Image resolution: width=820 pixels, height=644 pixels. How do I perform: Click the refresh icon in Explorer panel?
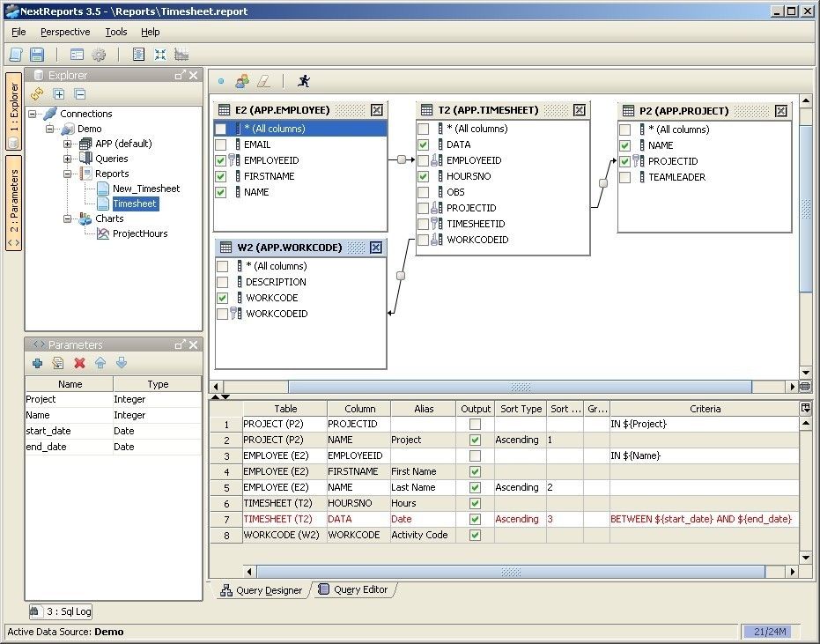click(x=37, y=94)
